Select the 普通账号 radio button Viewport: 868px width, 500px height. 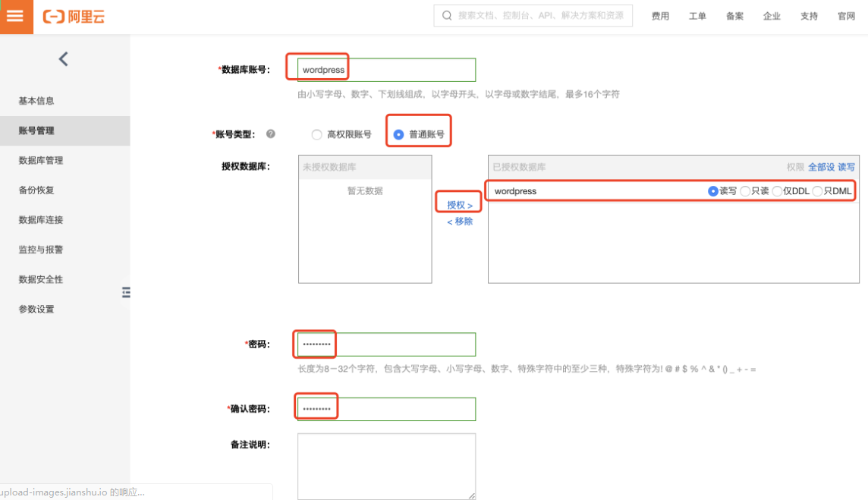click(398, 134)
